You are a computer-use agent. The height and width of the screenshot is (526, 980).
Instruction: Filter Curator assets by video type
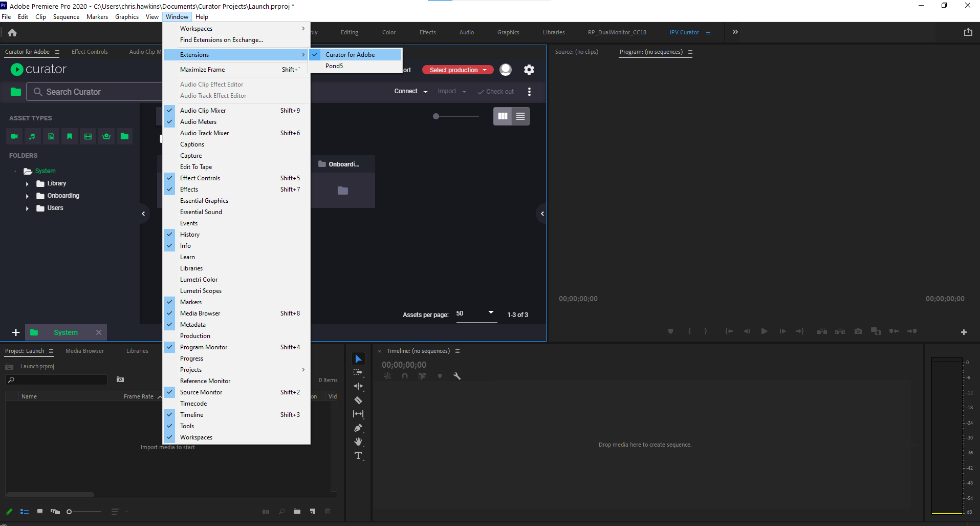14,136
